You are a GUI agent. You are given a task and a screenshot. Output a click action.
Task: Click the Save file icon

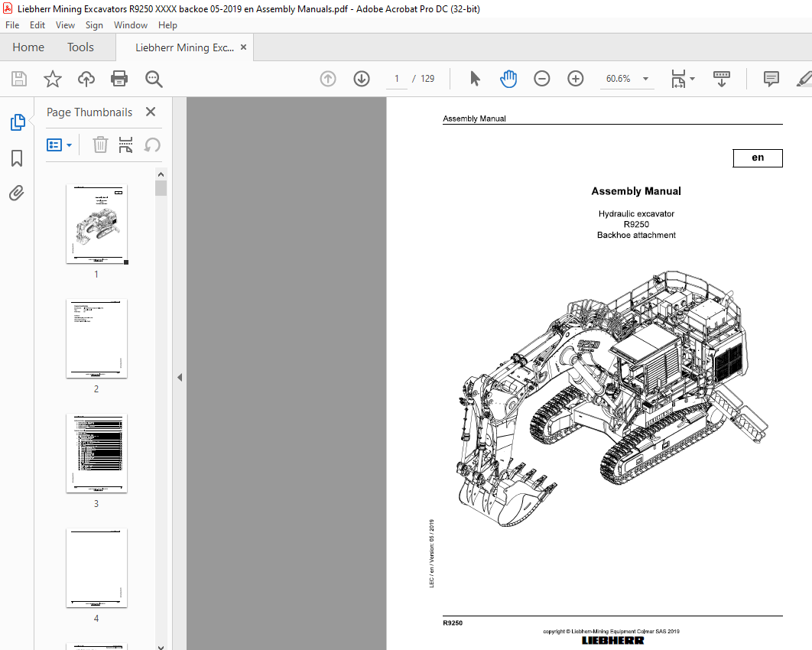click(19, 79)
